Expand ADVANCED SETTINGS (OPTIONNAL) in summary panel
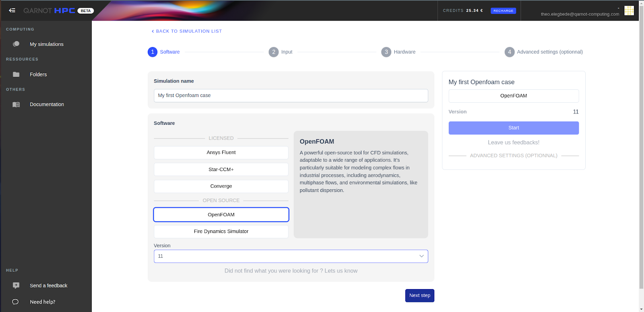Viewport: 644px width, 312px height. tap(514, 155)
